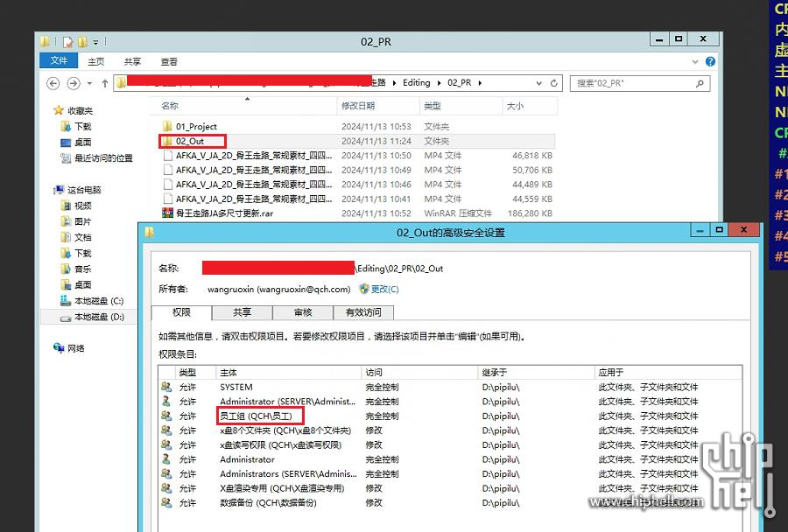Open 收藏夹 star in navigation pane

coord(59,110)
